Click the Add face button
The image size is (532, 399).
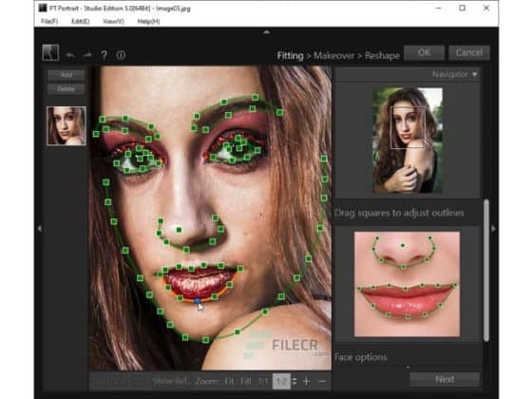(x=66, y=75)
